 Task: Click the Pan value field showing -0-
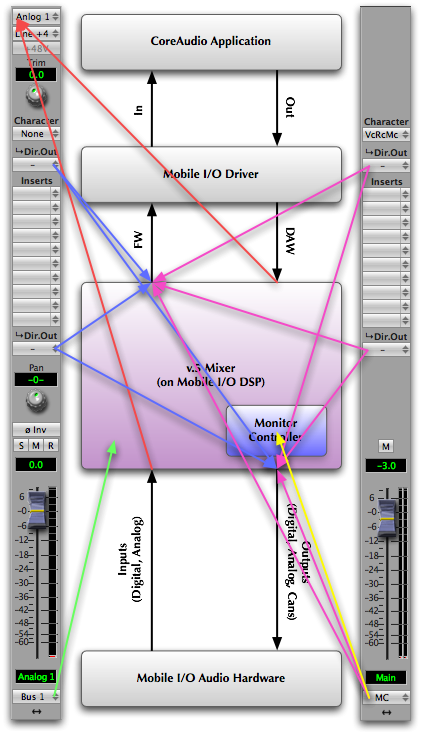point(36,380)
